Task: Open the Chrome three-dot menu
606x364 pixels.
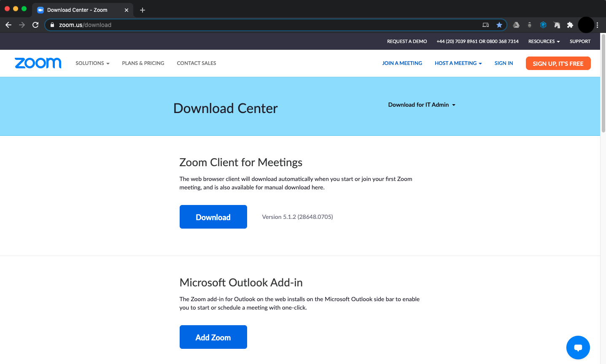Action: (597, 25)
